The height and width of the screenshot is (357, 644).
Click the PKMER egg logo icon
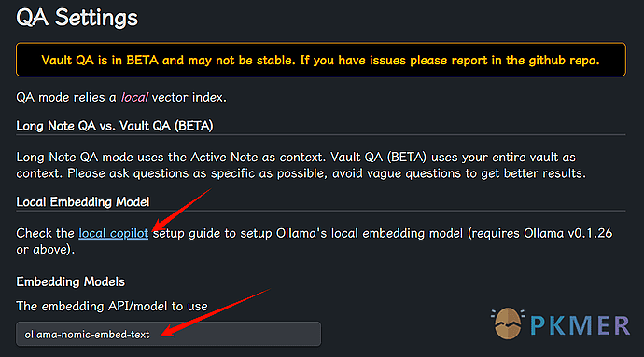(508, 323)
